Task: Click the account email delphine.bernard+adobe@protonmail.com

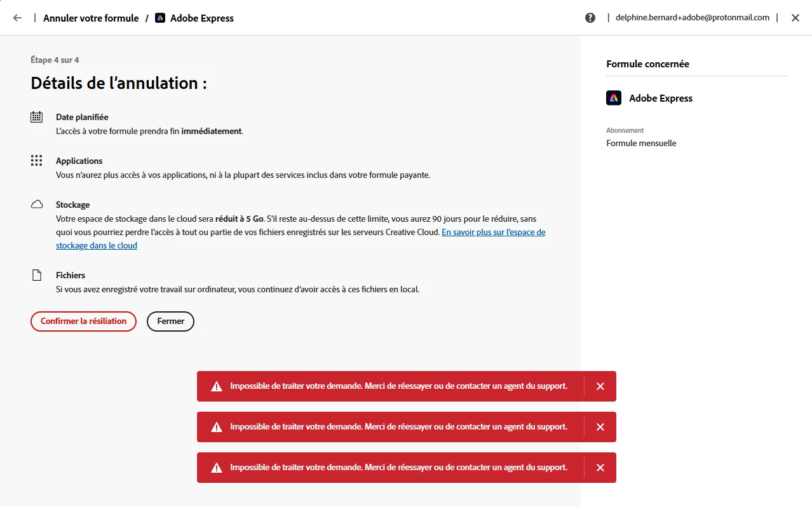Action: coord(693,18)
